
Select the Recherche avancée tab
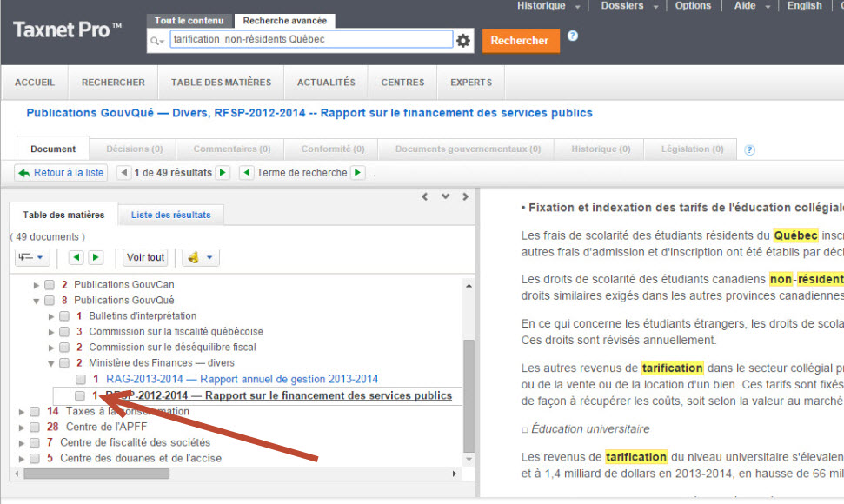click(x=285, y=21)
